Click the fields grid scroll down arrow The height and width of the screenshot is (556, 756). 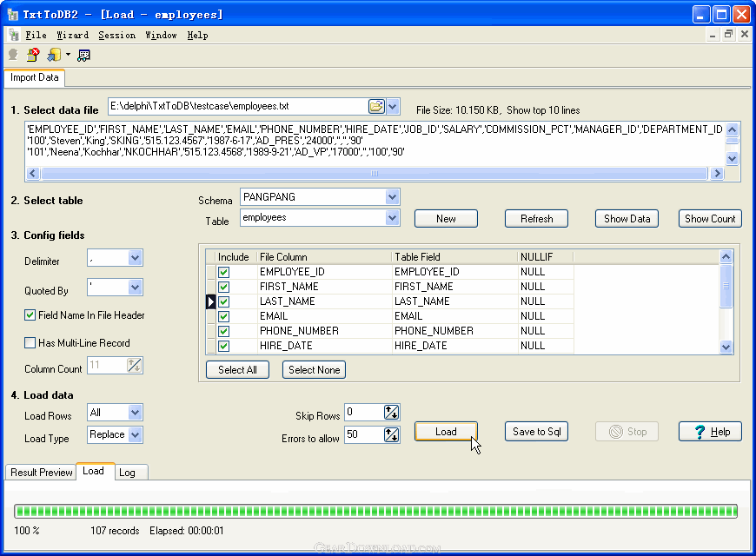point(726,347)
